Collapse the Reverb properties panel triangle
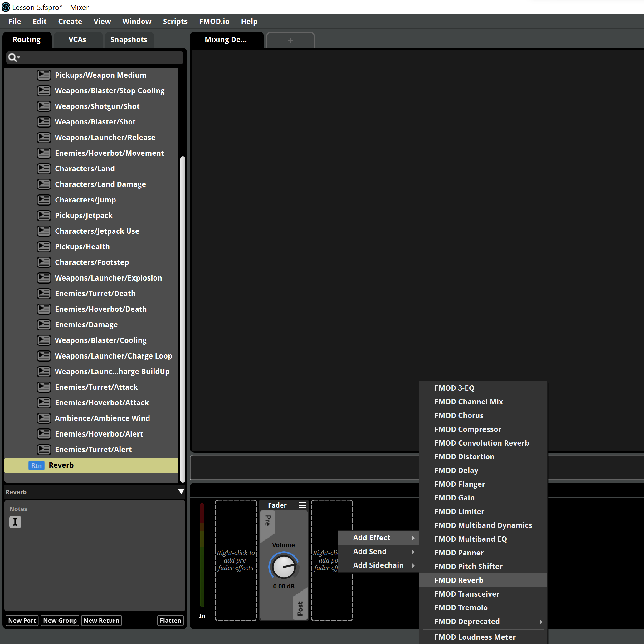Screen dimensions: 644x644 181,492
